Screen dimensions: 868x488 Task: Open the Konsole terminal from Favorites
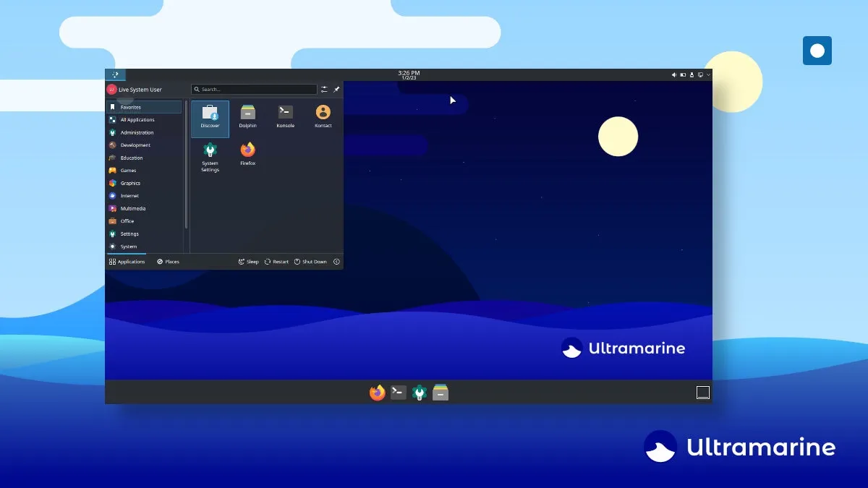pyautogui.click(x=285, y=116)
